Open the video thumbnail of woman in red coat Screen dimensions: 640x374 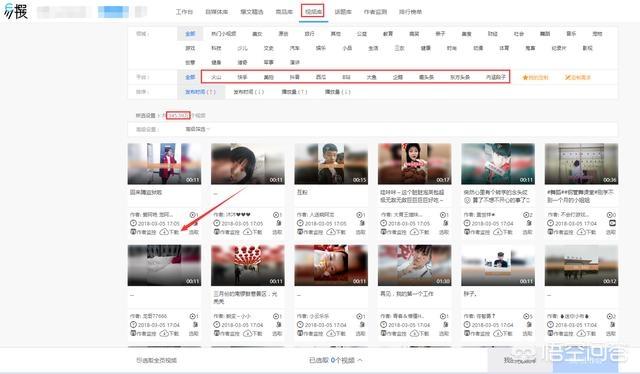[164, 163]
